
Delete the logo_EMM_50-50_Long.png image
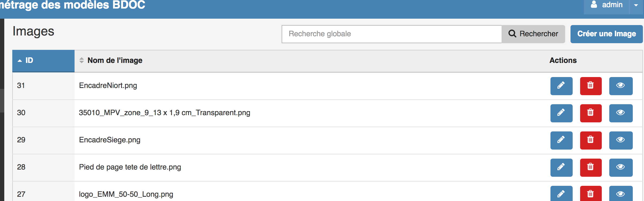(591, 194)
